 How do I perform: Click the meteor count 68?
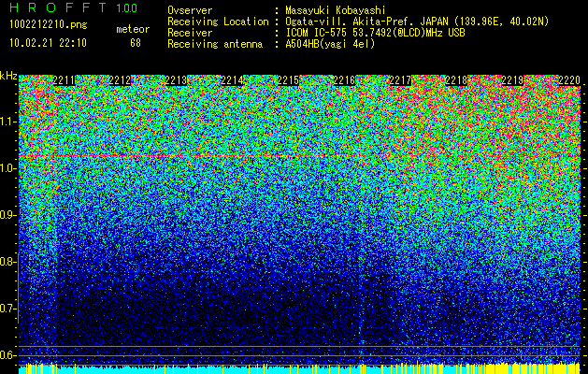pyautogui.click(x=136, y=43)
